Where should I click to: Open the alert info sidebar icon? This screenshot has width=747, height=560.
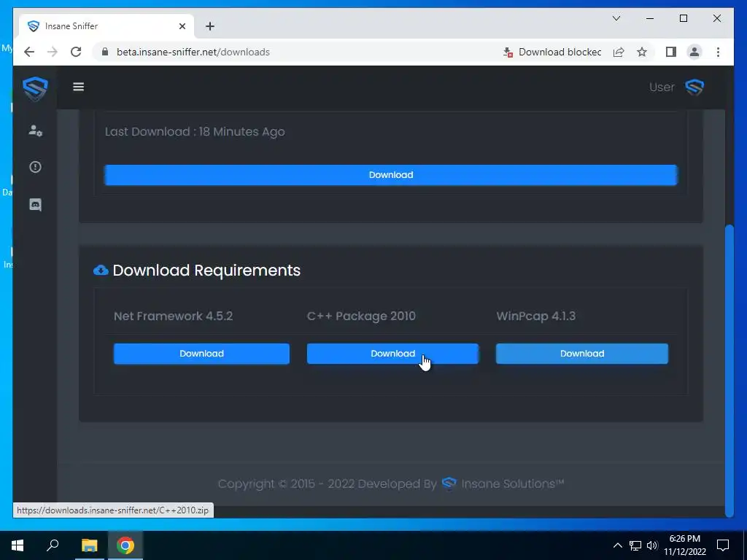point(35,167)
